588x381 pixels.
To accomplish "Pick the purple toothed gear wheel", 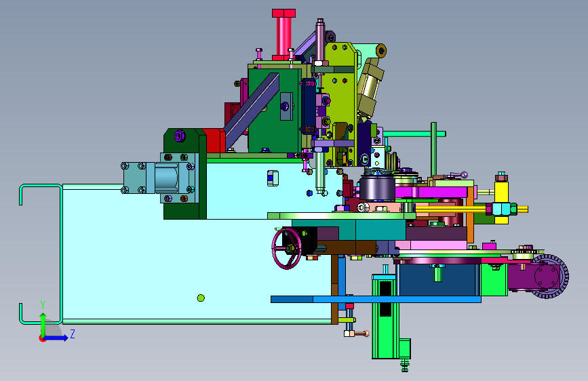I will click(549, 277).
